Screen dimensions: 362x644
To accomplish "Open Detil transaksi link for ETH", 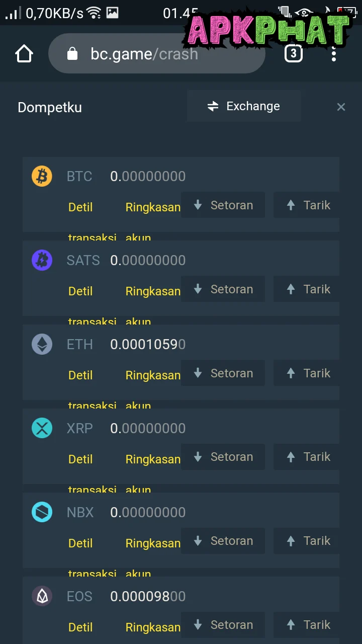I will (x=80, y=375).
